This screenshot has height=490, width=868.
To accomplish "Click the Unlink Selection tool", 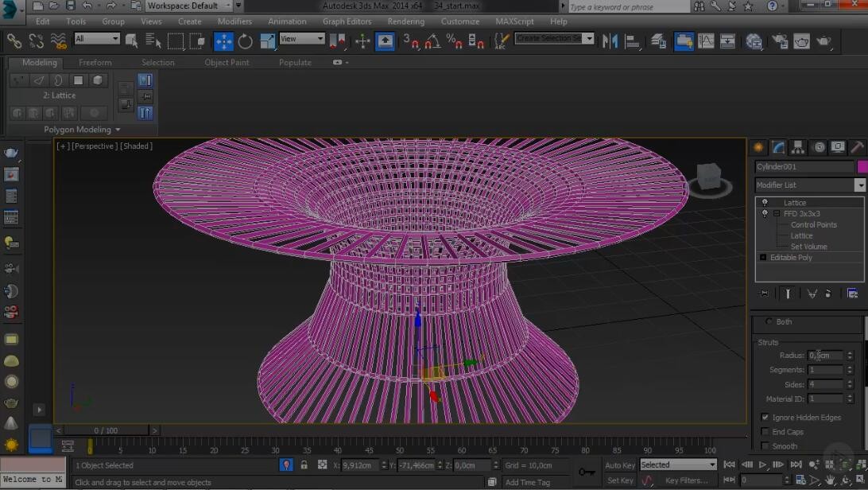I will [x=37, y=41].
